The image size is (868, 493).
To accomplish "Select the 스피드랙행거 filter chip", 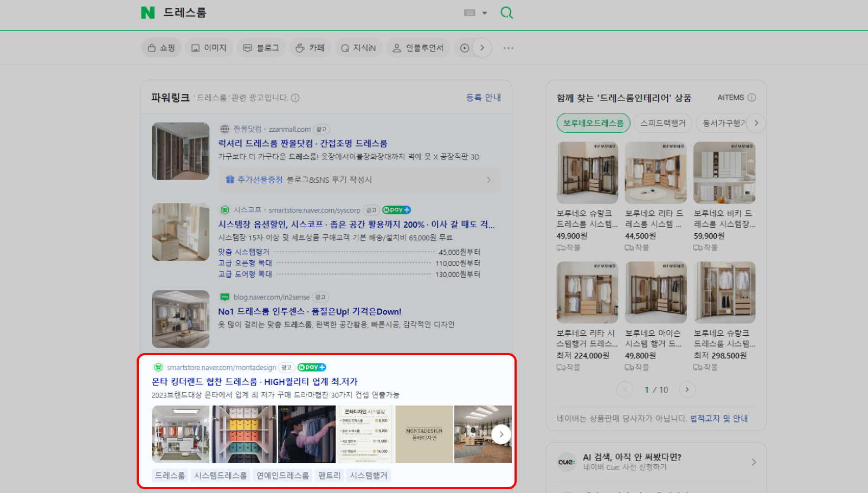I will pyautogui.click(x=663, y=123).
